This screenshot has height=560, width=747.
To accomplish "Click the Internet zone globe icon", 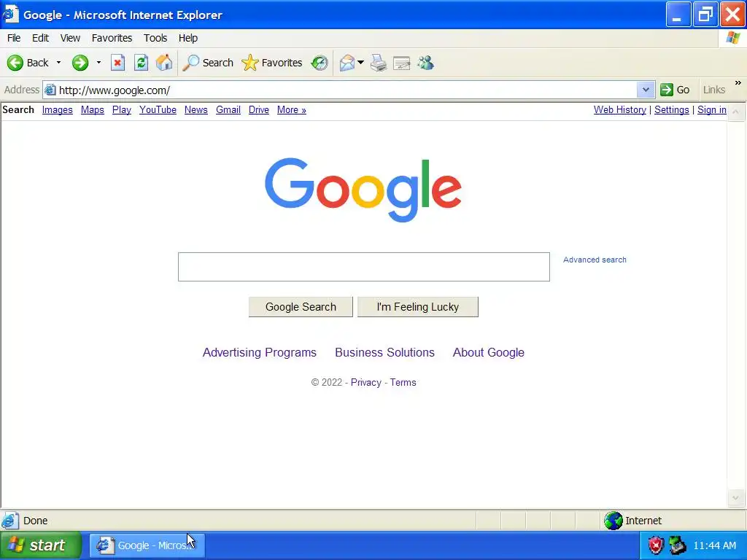I will (x=613, y=521).
